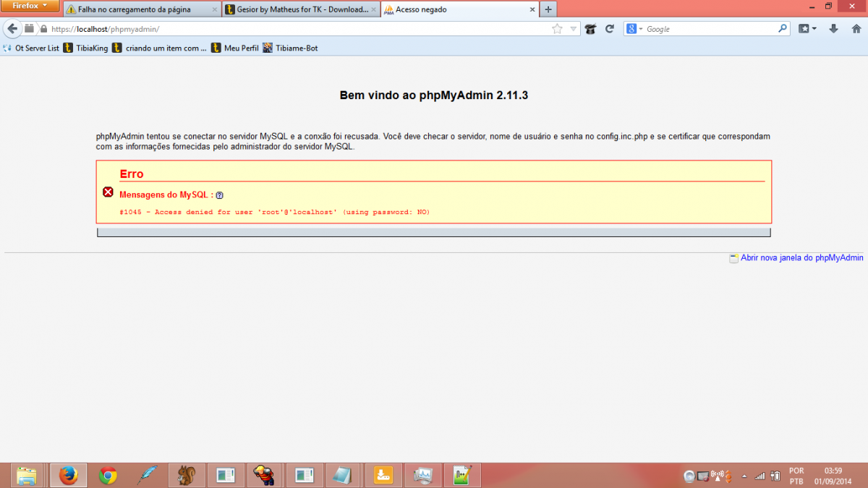
Task: Bookmark this page with the star icon
Action: tap(557, 29)
